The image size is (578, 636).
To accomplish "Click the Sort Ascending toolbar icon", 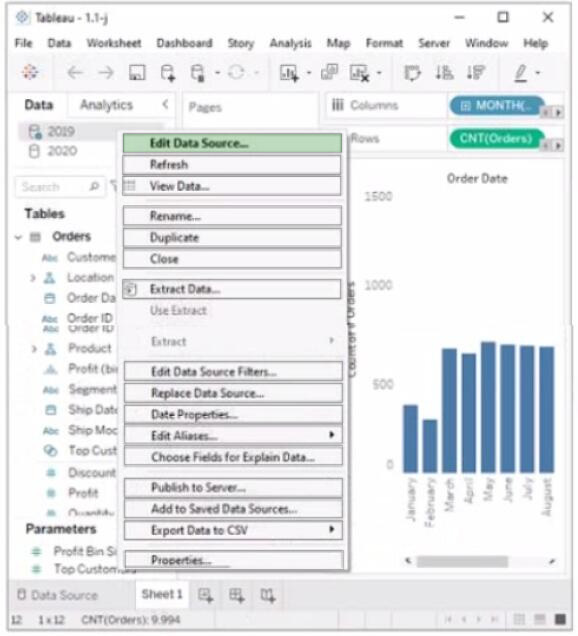I will [x=444, y=73].
